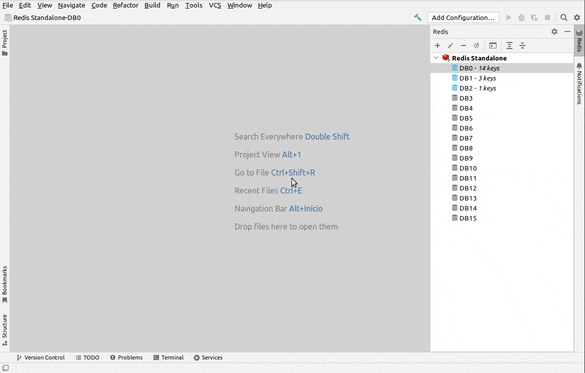Click the DB0 blue database icon
Image resolution: width=585 pixels, height=373 pixels.
coord(454,68)
